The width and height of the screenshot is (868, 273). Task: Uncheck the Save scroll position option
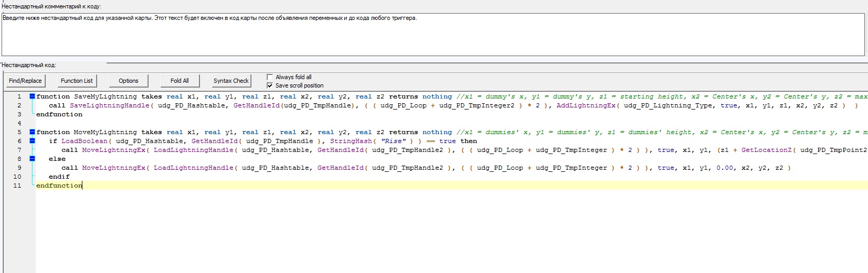[270, 85]
